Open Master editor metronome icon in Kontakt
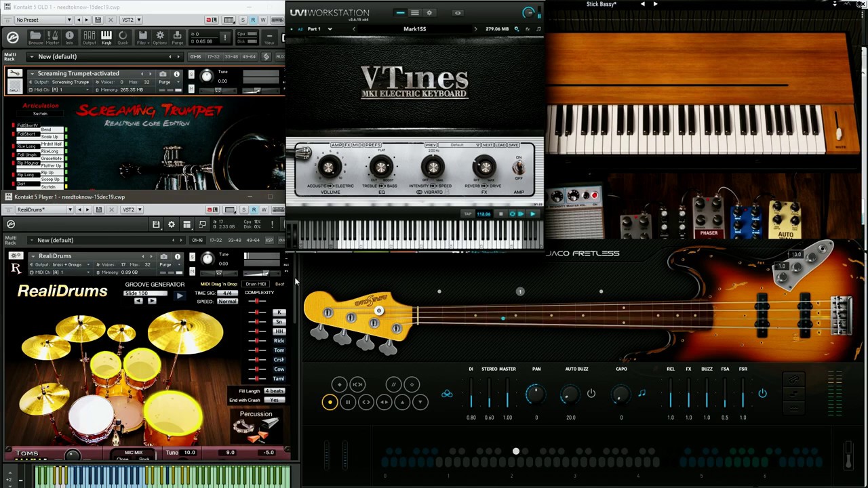 click(x=53, y=38)
